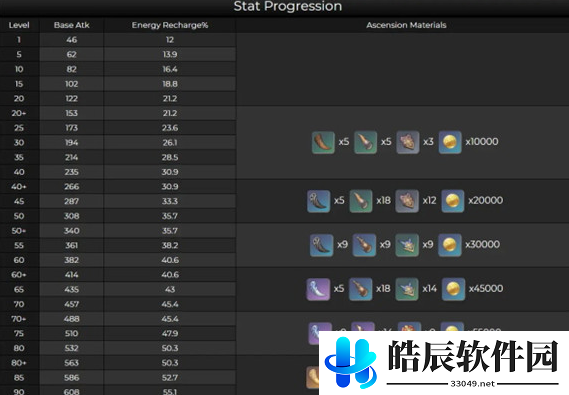Click the blue arrowhead icon beside x18 in 60+ row
569x395 pixels.
pyautogui.click(x=361, y=289)
